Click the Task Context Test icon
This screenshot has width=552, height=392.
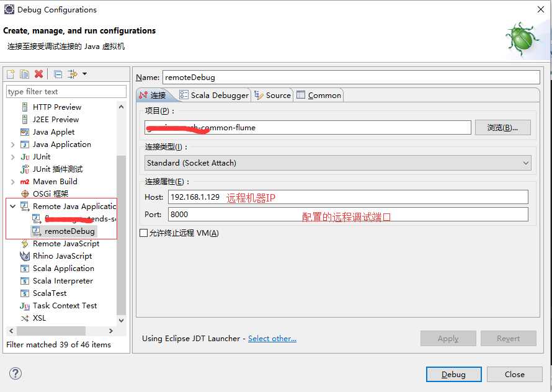[25, 306]
